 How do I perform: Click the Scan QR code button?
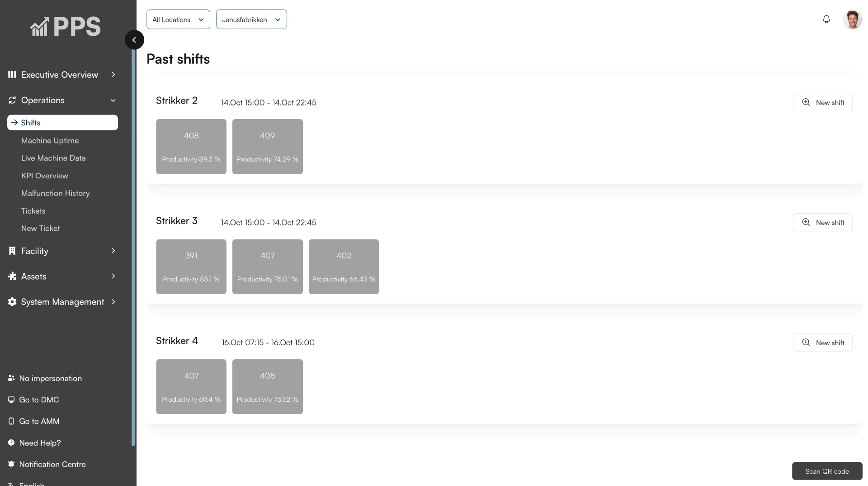[827, 471]
